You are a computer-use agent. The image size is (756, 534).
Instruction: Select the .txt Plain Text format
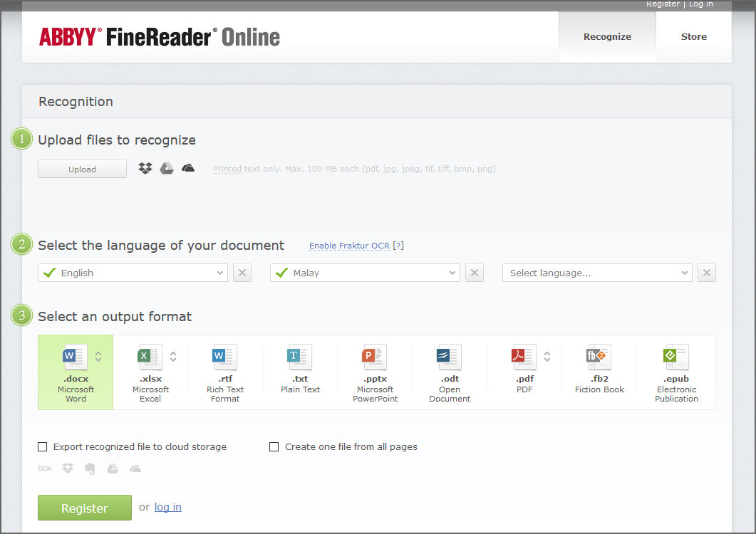point(300,372)
